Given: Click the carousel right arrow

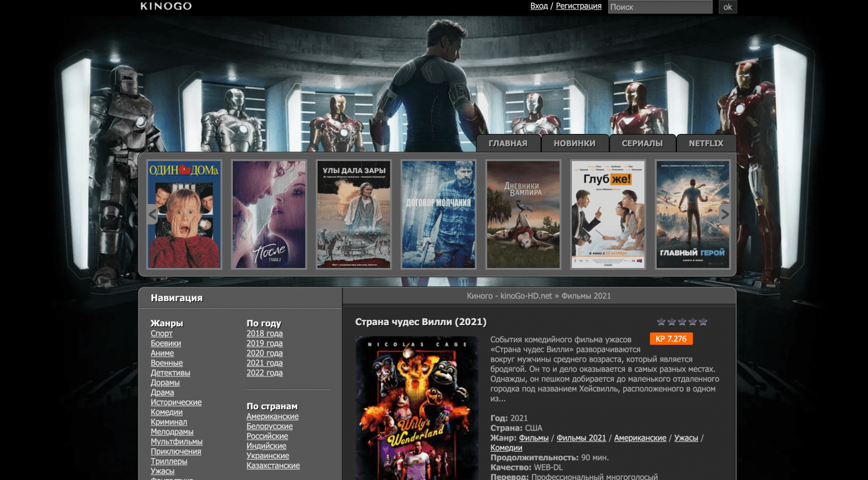Looking at the screenshot, I should pos(725,214).
